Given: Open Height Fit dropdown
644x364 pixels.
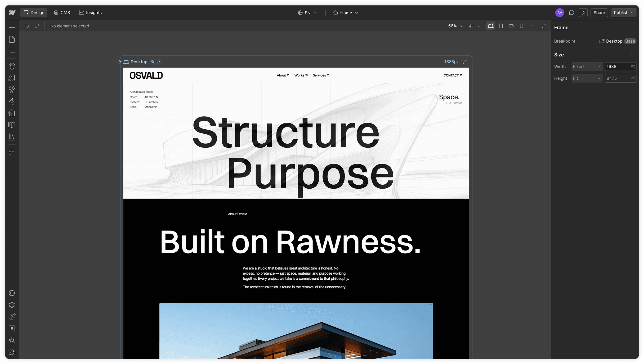Looking at the screenshot, I should [586, 78].
